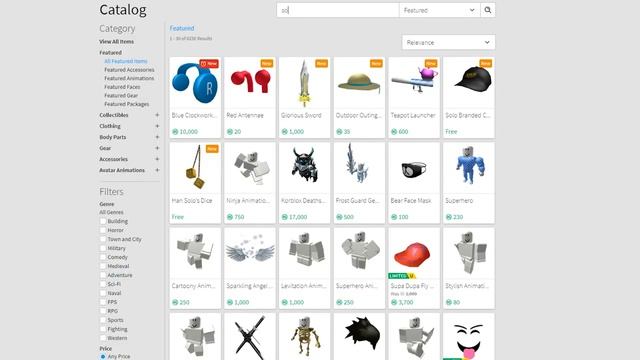Check the Military genre filter

click(x=103, y=248)
